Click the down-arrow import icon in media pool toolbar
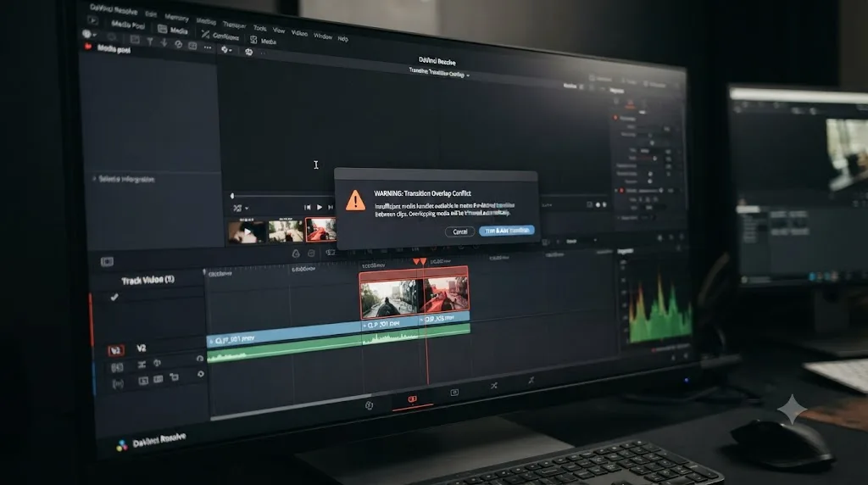 [x=164, y=42]
